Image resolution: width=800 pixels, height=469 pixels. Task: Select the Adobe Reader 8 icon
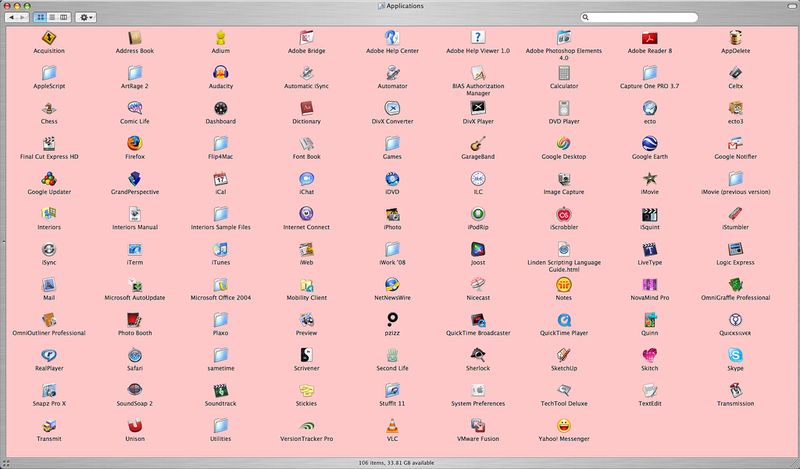[649, 38]
